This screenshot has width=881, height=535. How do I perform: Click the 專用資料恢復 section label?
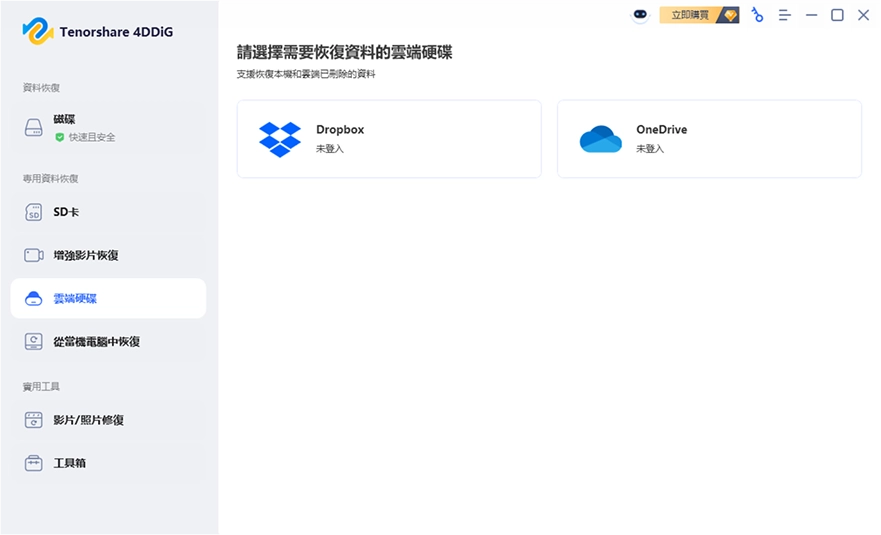click(x=51, y=179)
